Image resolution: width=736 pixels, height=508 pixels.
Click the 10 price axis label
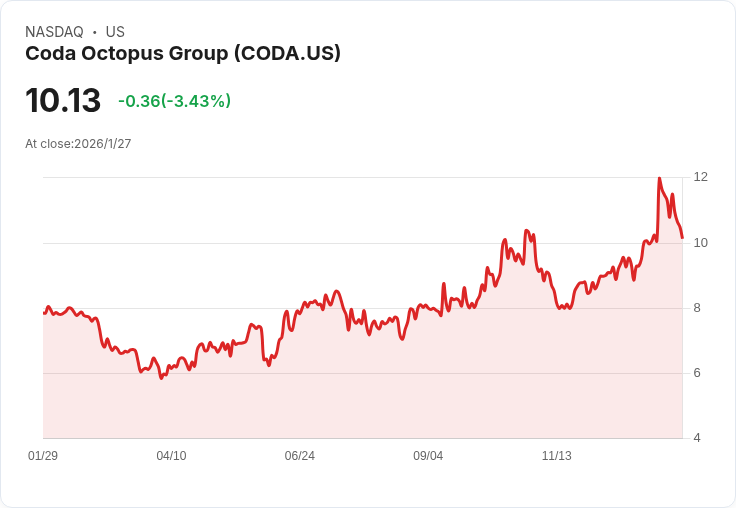point(700,243)
